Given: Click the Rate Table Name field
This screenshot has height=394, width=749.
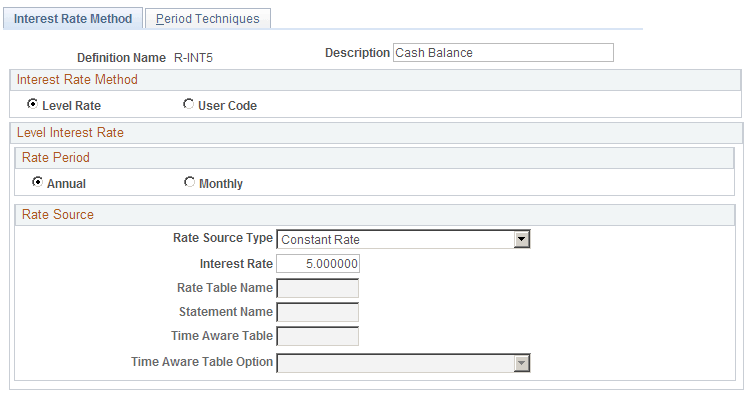Looking at the screenshot, I should (x=317, y=288).
